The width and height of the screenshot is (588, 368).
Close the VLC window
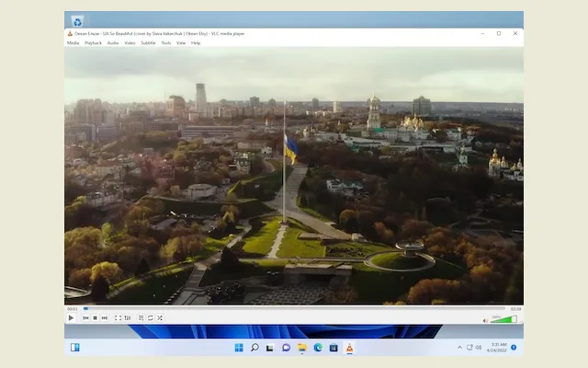515,33
